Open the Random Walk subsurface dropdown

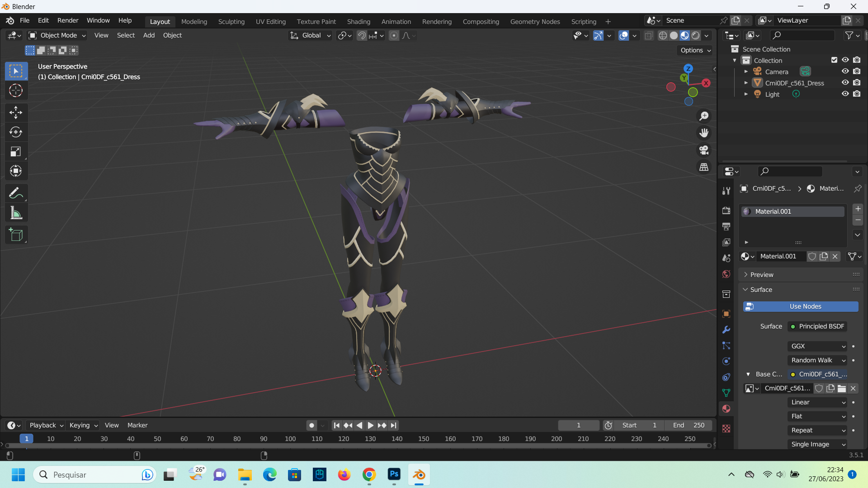(x=817, y=360)
